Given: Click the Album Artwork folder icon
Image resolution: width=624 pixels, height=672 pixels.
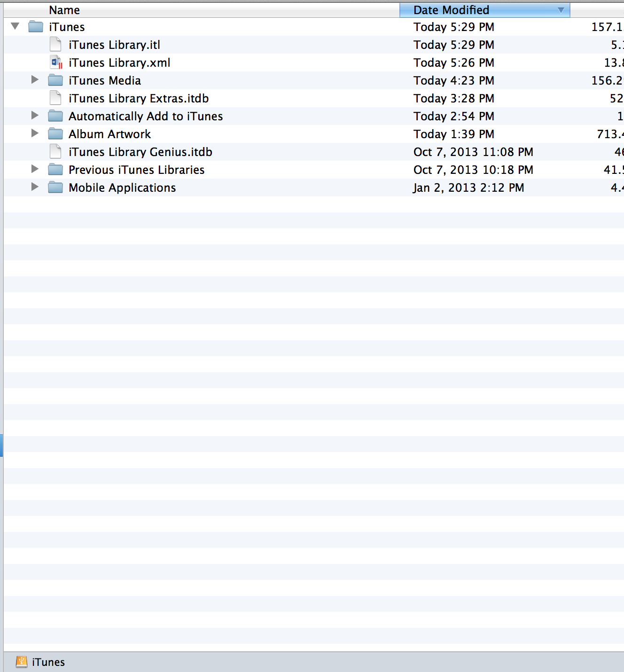Looking at the screenshot, I should point(55,134).
